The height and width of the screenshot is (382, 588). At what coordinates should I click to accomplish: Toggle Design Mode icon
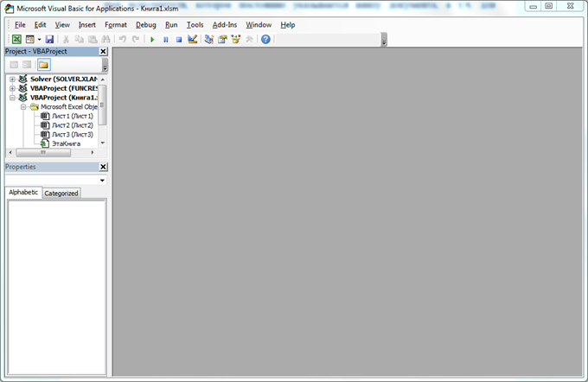[x=192, y=39]
